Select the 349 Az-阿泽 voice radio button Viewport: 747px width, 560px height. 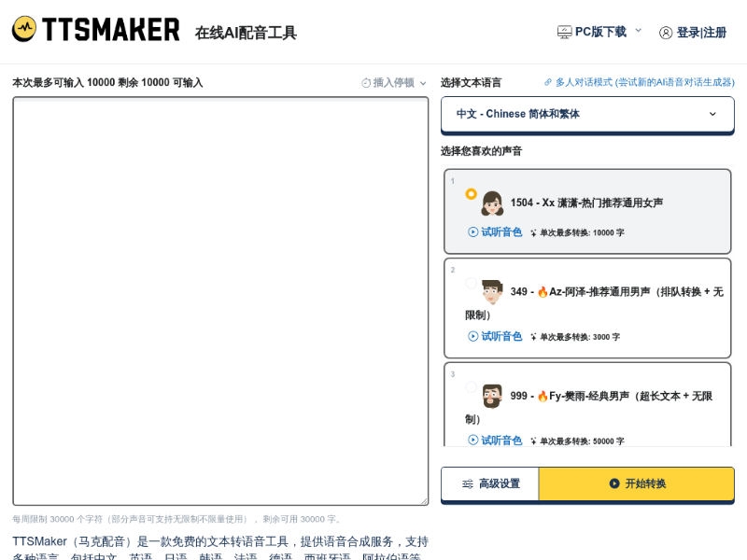(471, 283)
